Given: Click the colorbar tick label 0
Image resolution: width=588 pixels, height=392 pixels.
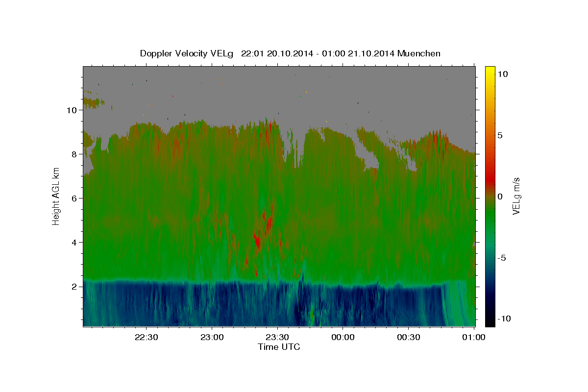Looking at the screenshot, I should [500, 196].
